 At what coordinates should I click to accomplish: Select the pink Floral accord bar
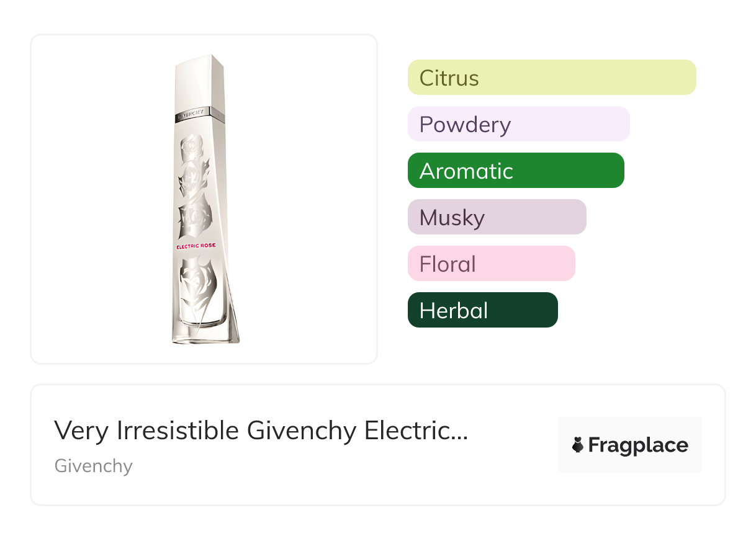pos(491,264)
